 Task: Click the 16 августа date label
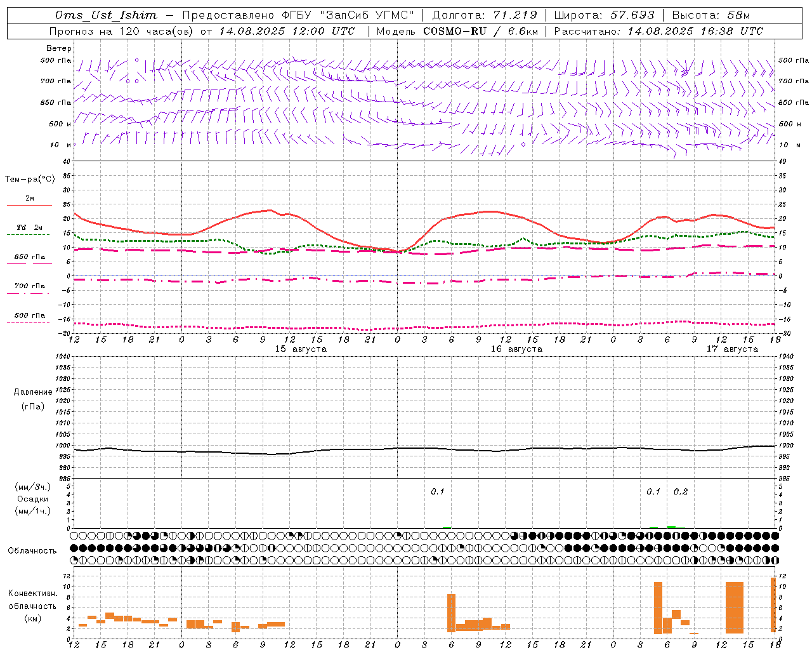click(x=516, y=349)
